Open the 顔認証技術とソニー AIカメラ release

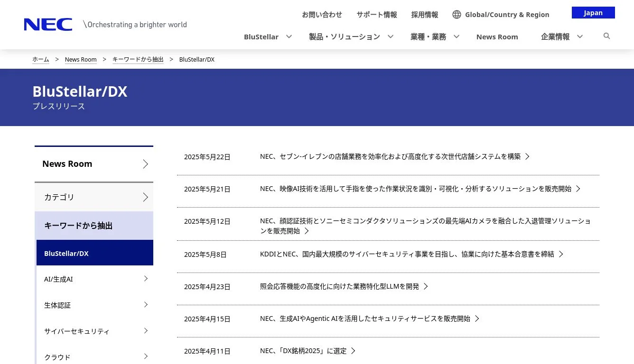[425, 226]
